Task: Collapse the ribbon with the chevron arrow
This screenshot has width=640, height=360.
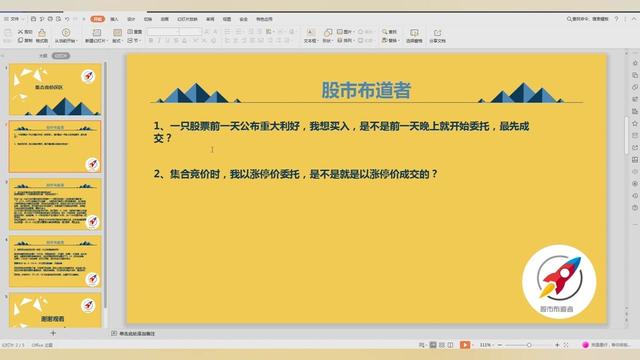Action: [x=634, y=19]
